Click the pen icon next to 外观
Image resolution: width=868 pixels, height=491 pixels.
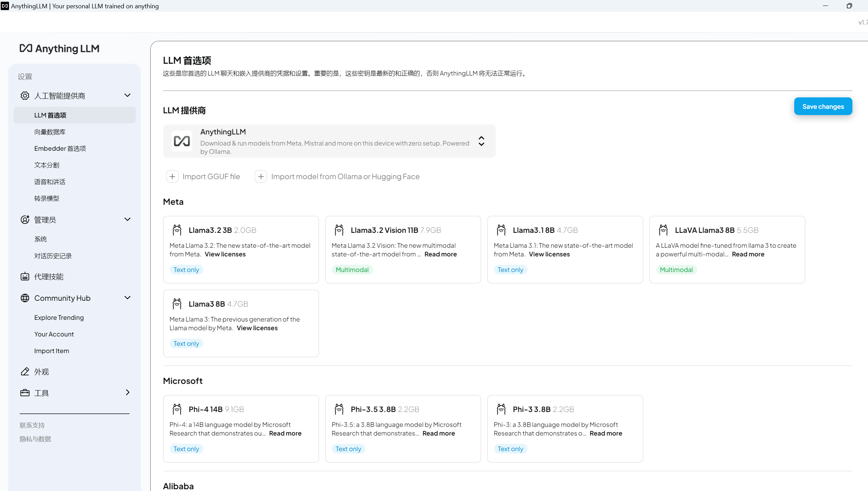(25, 371)
